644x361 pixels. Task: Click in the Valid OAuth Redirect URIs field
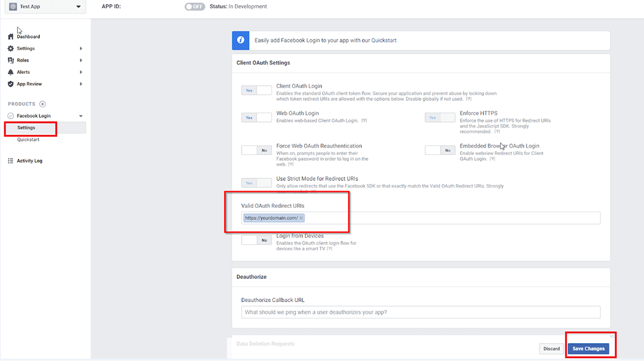click(x=420, y=218)
